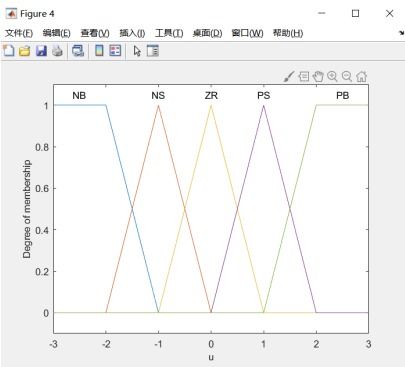Restore view with the home icon
This screenshot has width=405, height=367.
click(362, 77)
